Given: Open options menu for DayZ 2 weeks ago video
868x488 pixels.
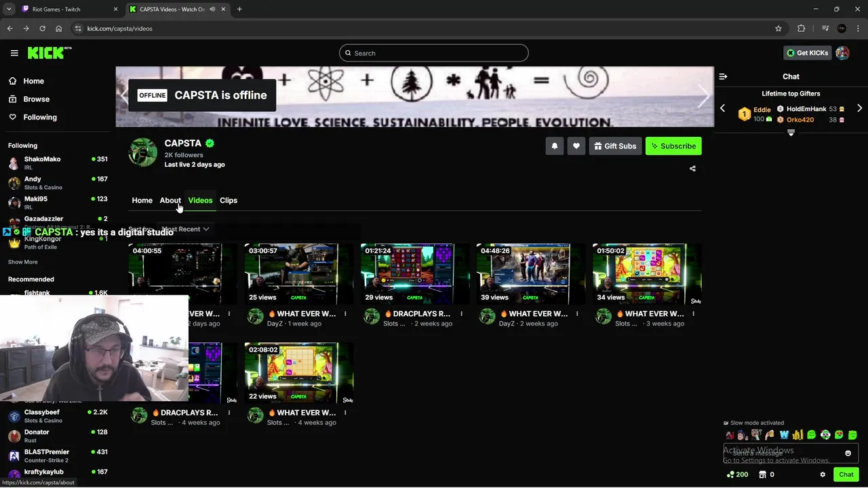Looking at the screenshot, I should tap(577, 314).
